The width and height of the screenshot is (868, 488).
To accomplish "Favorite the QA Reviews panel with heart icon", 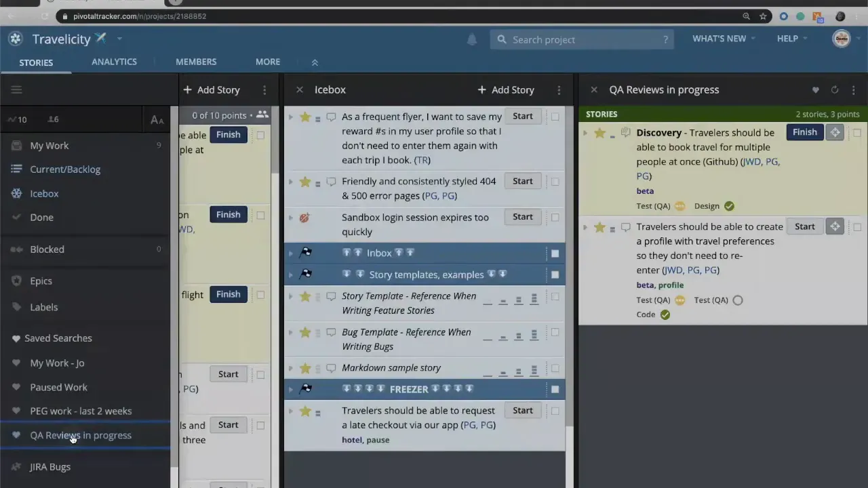I will click(816, 89).
